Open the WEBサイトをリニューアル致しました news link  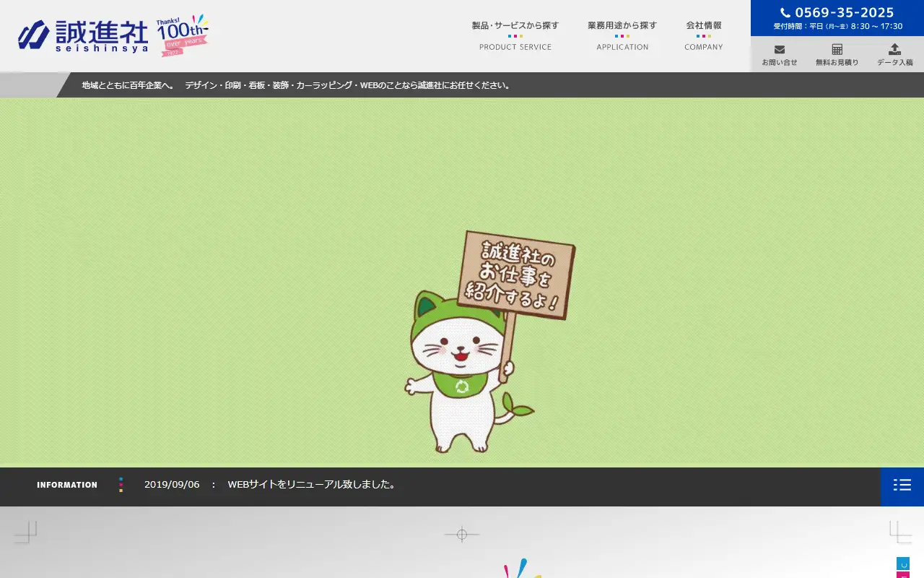(x=312, y=485)
